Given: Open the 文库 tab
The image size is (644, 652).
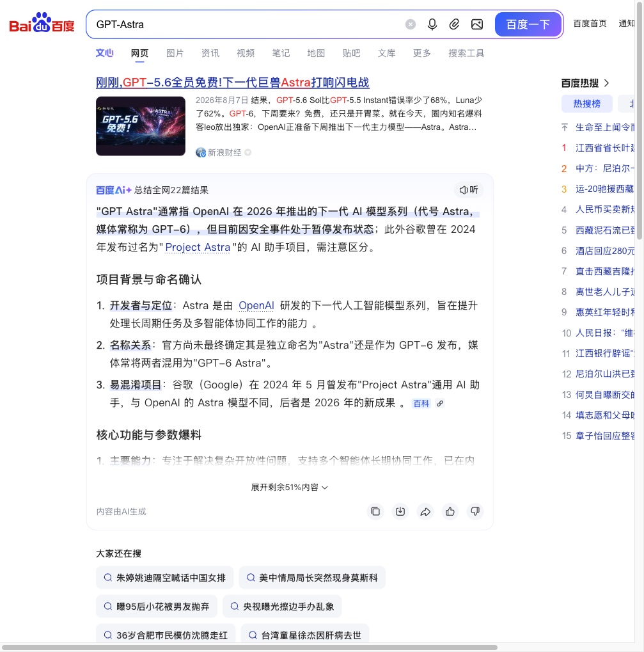Looking at the screenshot, I should tap(386, 53).
